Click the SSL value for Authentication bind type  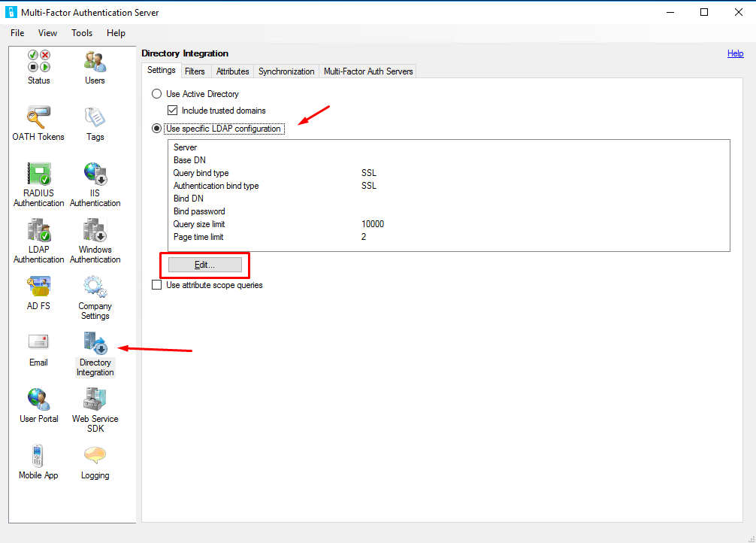click(x=369, y=185)
